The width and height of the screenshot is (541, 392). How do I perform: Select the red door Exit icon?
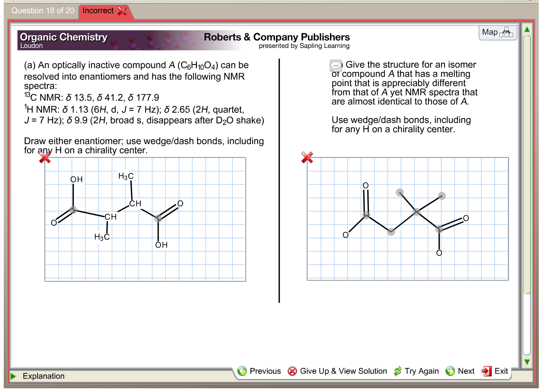(486, 371)
